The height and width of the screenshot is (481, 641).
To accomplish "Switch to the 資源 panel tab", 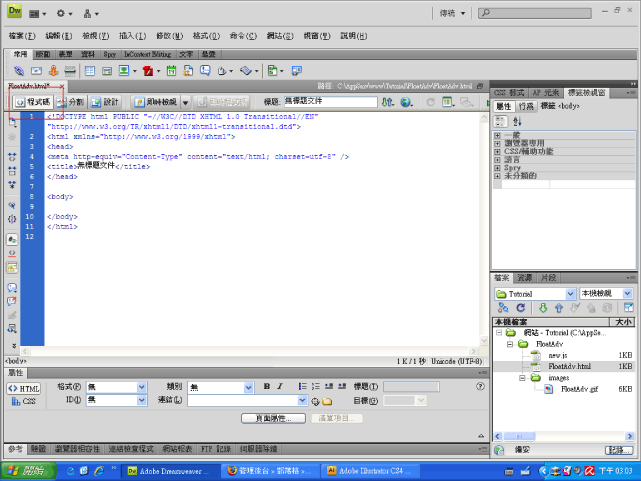I will coord(525,278).
